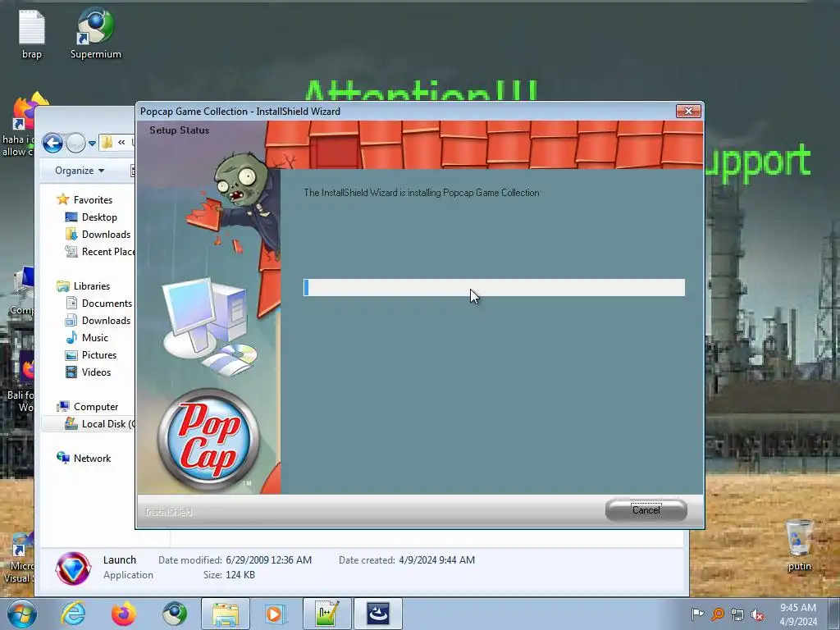This screenshot has width=840, height=630.
Task: Click the Setup Status heading text
Action: (180, 130)
